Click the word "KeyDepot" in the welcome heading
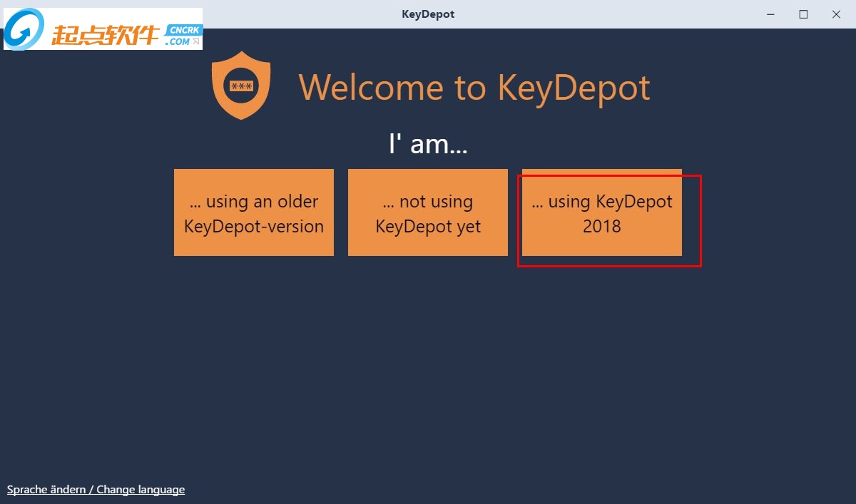 pos(574,87)
